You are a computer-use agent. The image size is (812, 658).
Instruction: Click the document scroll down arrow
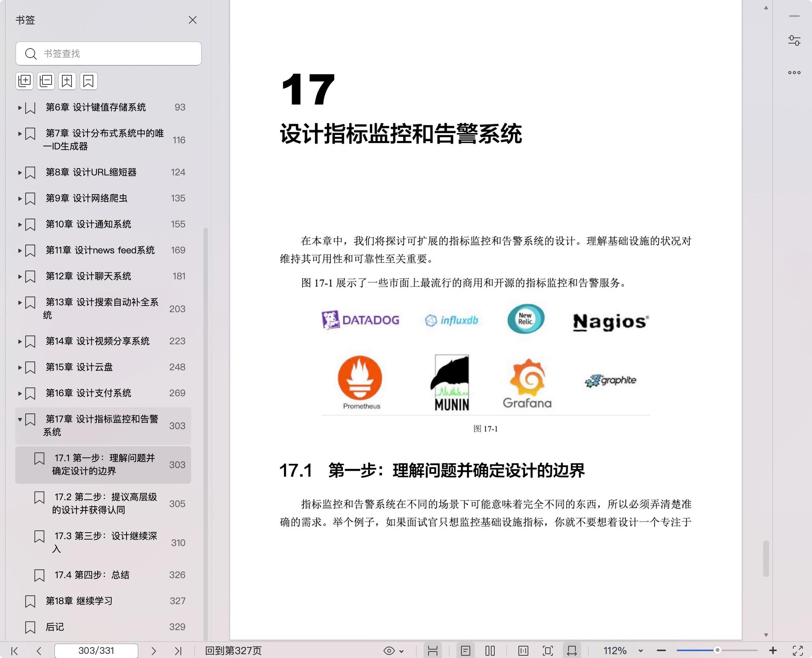coord(766,635)
